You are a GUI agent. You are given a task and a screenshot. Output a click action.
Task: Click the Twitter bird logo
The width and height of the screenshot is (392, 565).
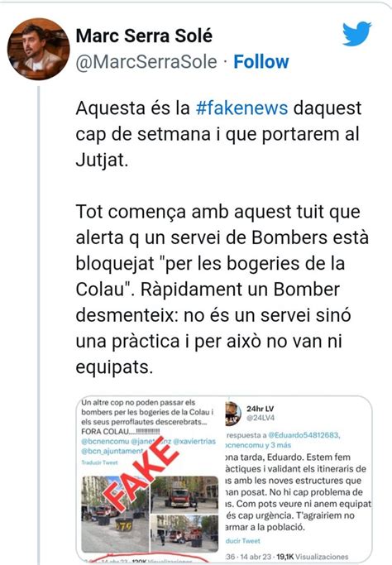(x=356, y=34)
